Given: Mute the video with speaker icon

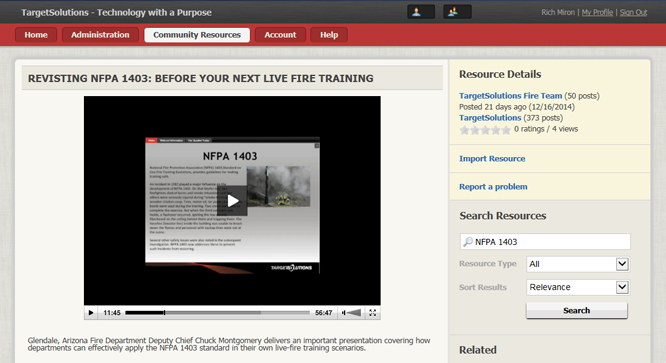Looking at the screenshot, I should click(x=344, y=313).
